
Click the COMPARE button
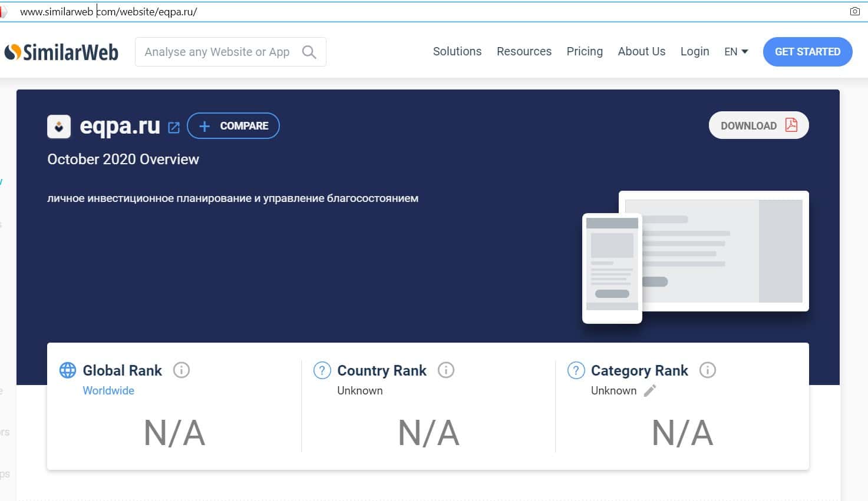tap(233, 126)
